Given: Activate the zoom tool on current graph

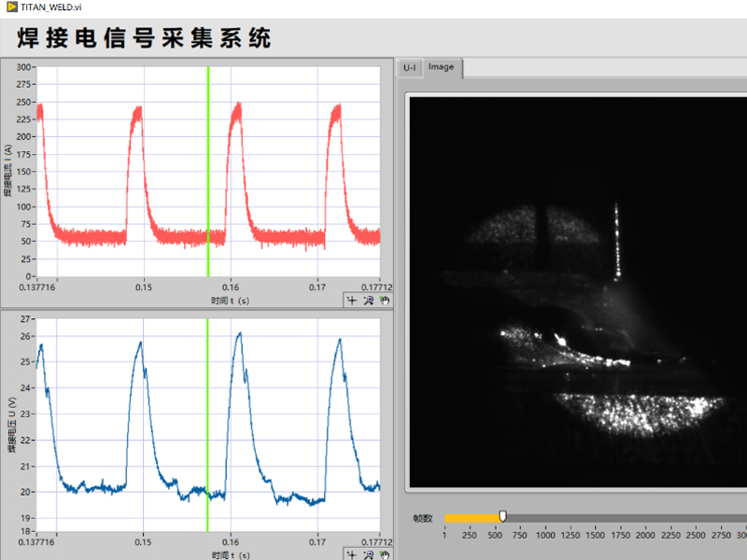Looking at the screenshot, I should 368,301.
